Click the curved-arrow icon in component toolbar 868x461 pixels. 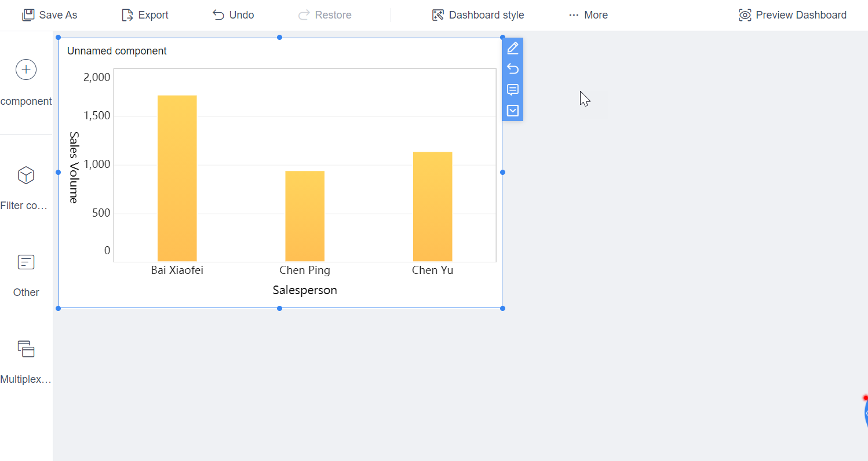tap(513, 69)
